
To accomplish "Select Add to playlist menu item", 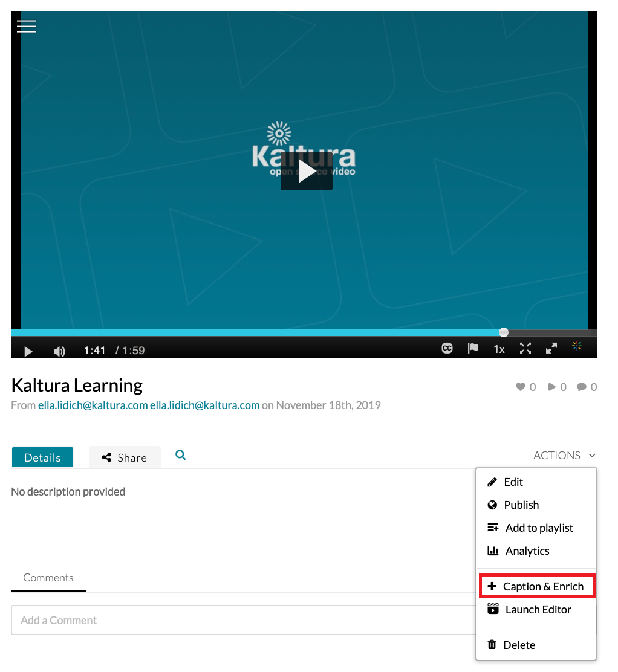I will 536,528.
